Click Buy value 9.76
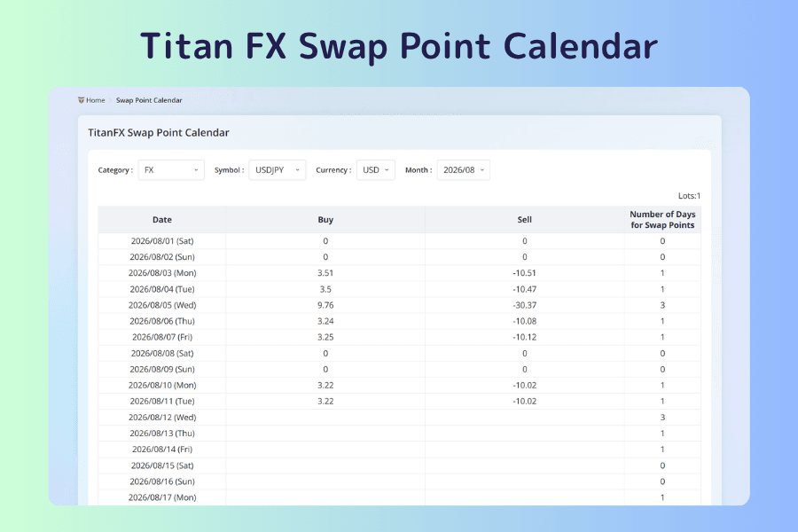This screenshot has width=798, height=532. 325,305
